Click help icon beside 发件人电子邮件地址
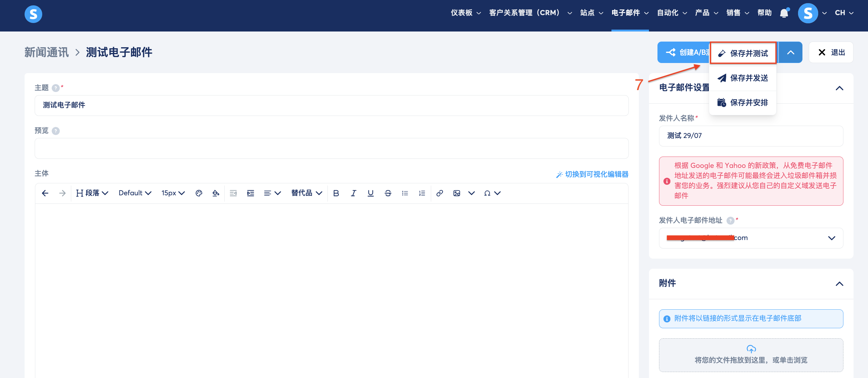The image size is (868, 378). click(x=730, y=221)
